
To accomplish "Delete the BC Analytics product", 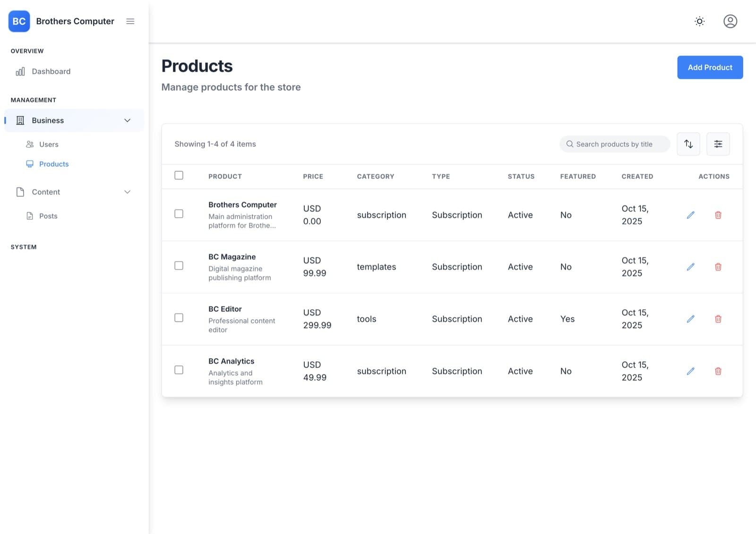I will pos(718,371).
